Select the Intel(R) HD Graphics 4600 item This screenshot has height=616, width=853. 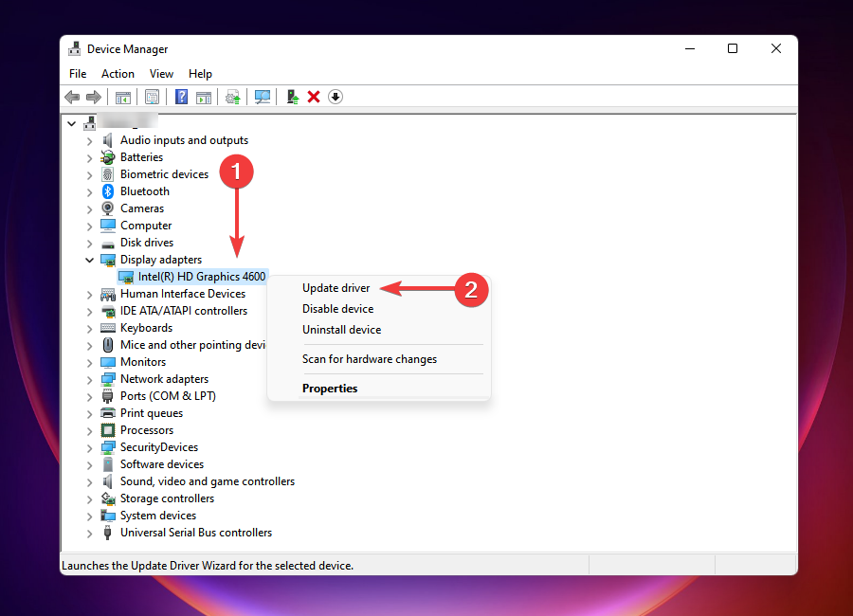(x=201, y=277)
